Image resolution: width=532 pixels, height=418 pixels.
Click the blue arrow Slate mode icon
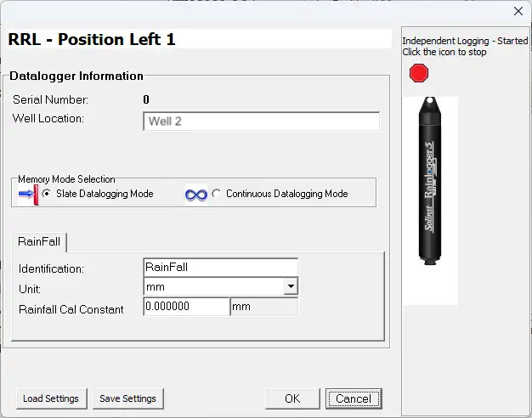[x=28, y=195]
